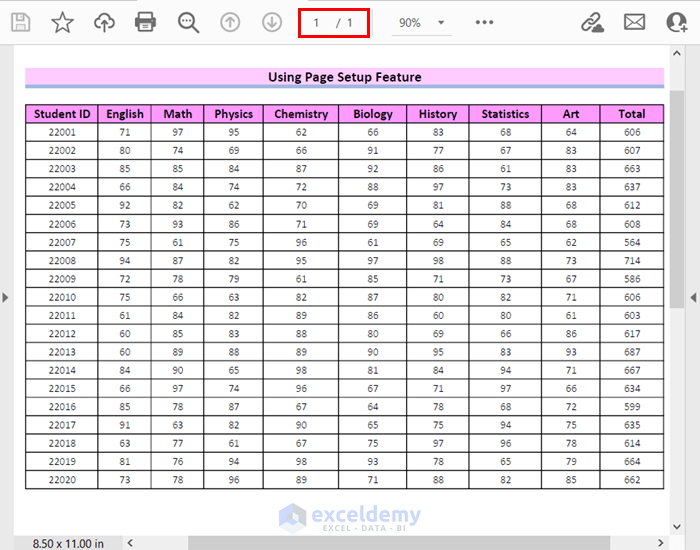Open the 90% zoom level dropdown
The width and height of the screenshot is (700, 550).
(421, 23)
